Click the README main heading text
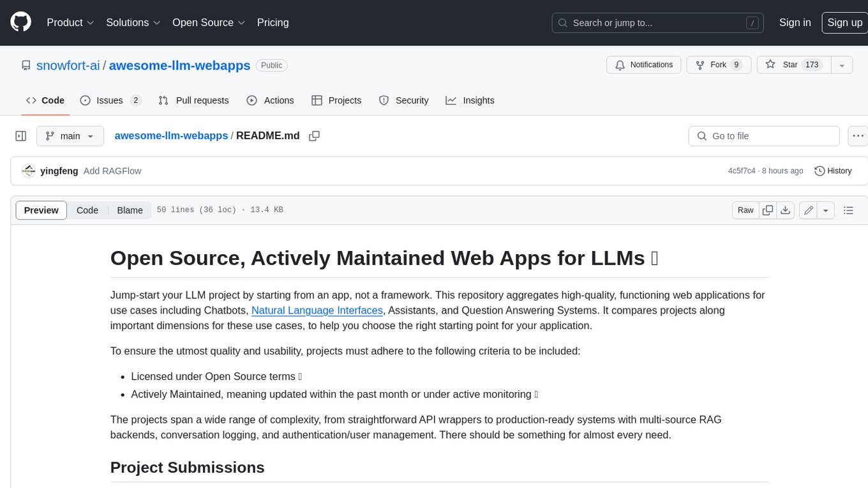 click(384, 258)
